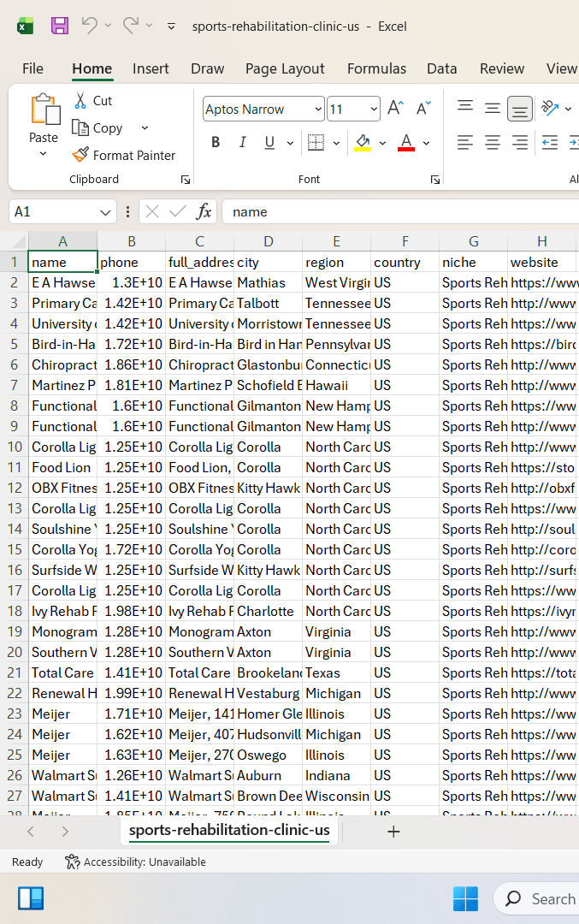Switch to the Draw tab
The height and width of the screenshot is (924, 579).
pos(207,68)
